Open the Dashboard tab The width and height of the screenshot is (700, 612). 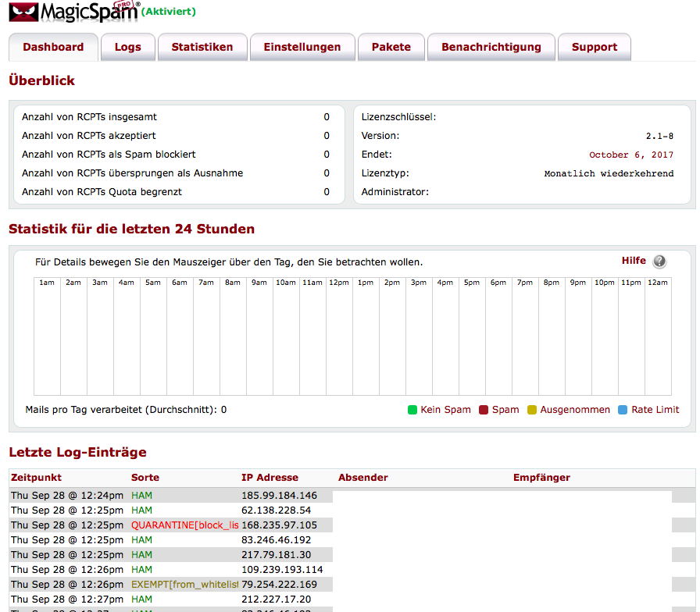[53, 47]
